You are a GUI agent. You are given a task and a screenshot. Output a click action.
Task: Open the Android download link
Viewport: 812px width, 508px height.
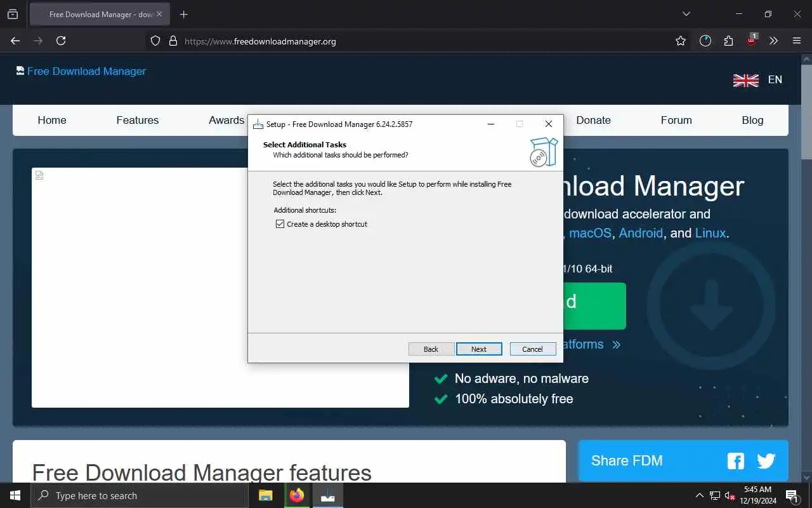641,233
